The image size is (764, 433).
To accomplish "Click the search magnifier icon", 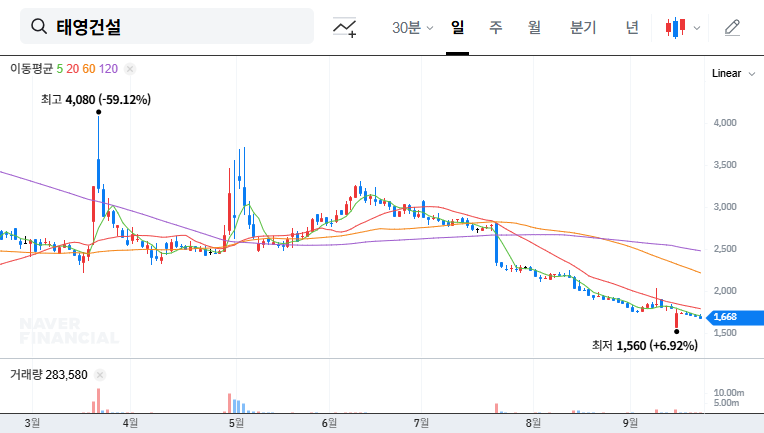I will [39, 27].
